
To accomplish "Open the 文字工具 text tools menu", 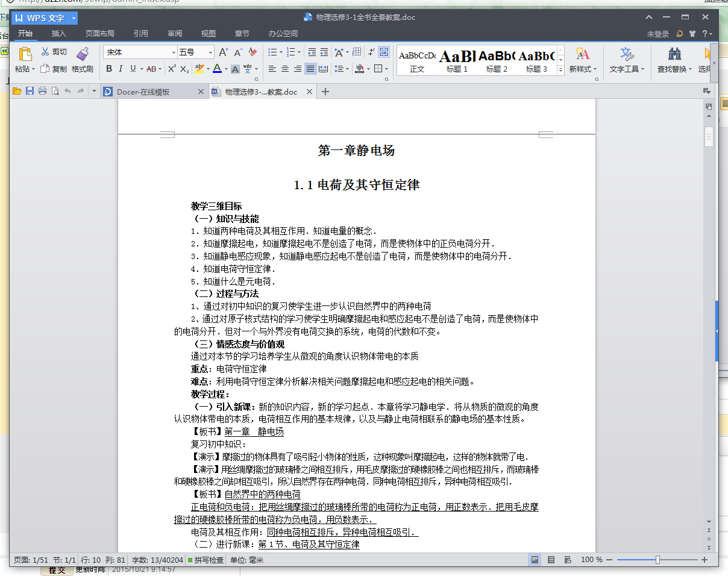I will [627, 60].
